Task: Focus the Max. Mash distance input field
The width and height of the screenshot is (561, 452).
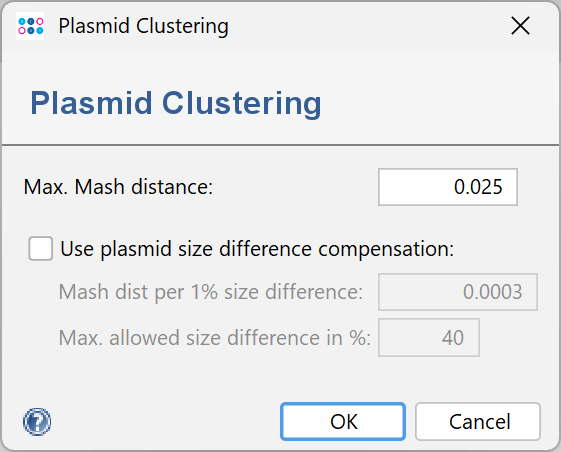Action: pyautogui.click(x=448, y=187)
